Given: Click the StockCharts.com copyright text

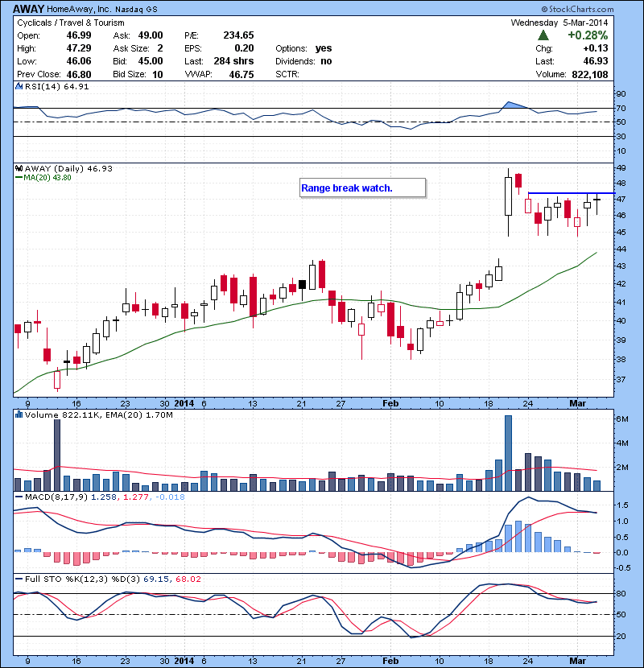Looking at the screenshot, I should click(x=577, y=9).
